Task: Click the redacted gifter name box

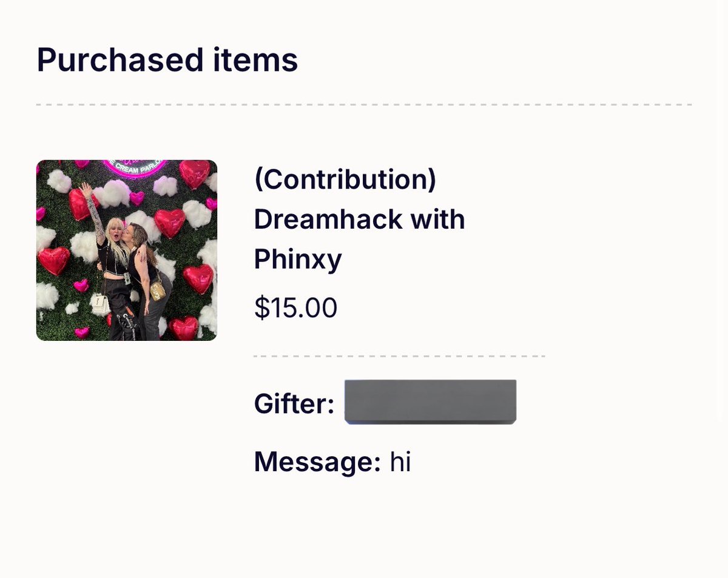Action: (x=430, y=402)
